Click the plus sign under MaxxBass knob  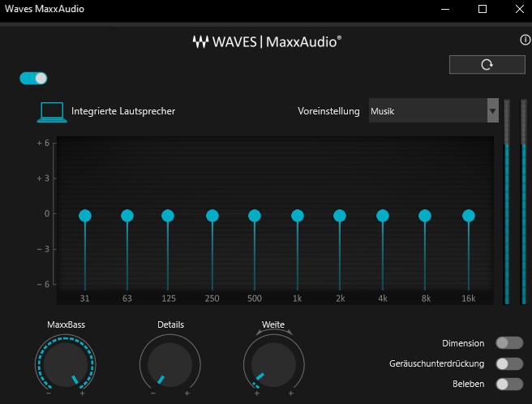[x=82, y=393]
